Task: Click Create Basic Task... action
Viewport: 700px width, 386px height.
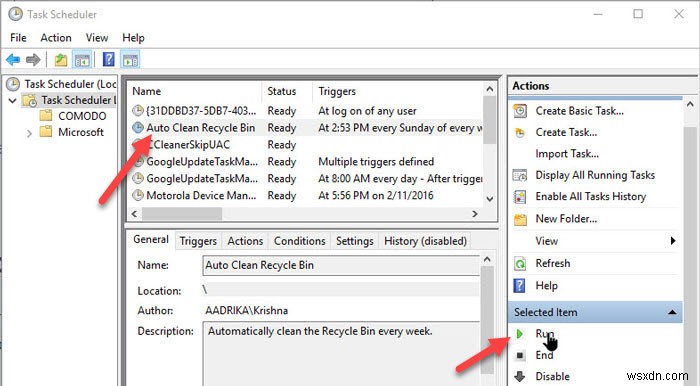Action: coord(580,111)
